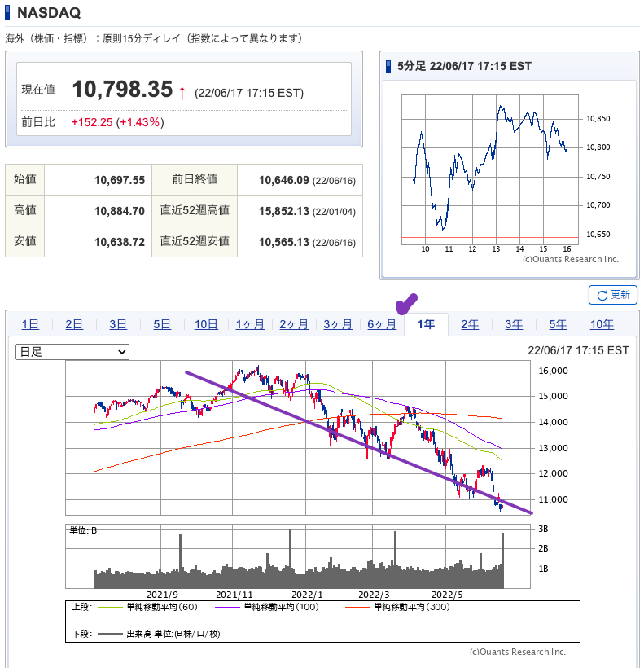Show the 10日 chart range
The height and width of the screenshot is (668, 644).
coord(206,324)
